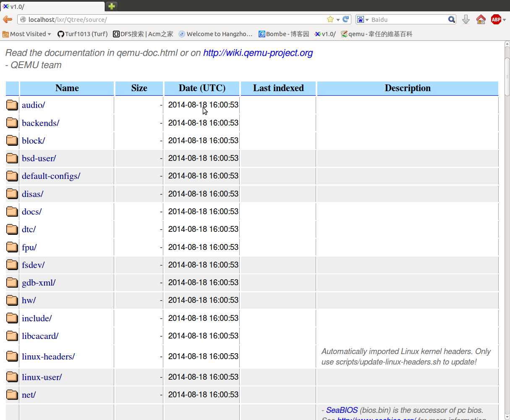The width and height of the screenshot is (510, 420).
Task: Open the audio/ directory link
Action: coord(34,105)
